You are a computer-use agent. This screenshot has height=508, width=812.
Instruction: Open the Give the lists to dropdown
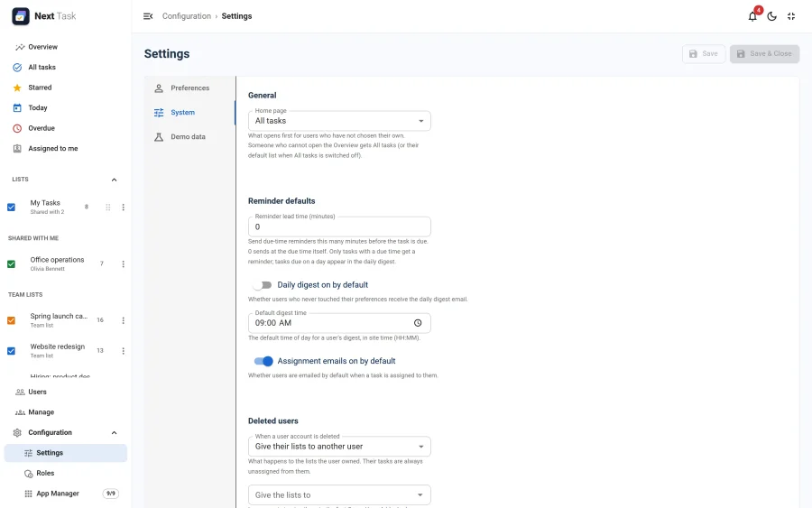(339, 495)
